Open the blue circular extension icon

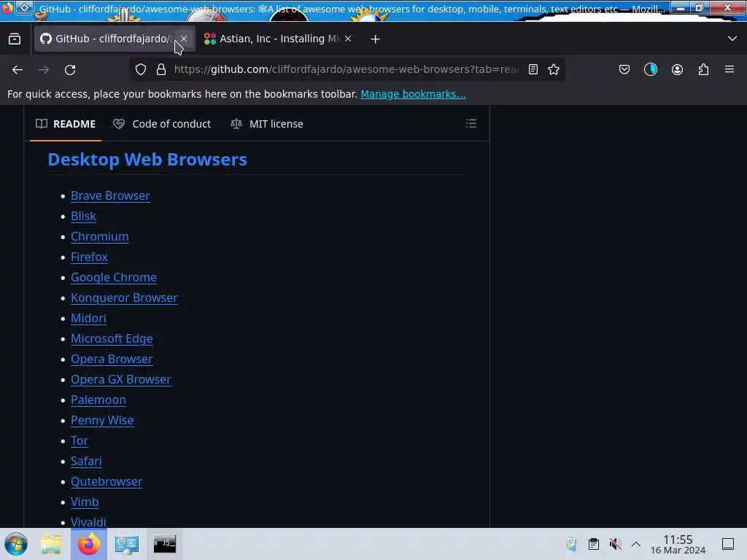point(650,69)
